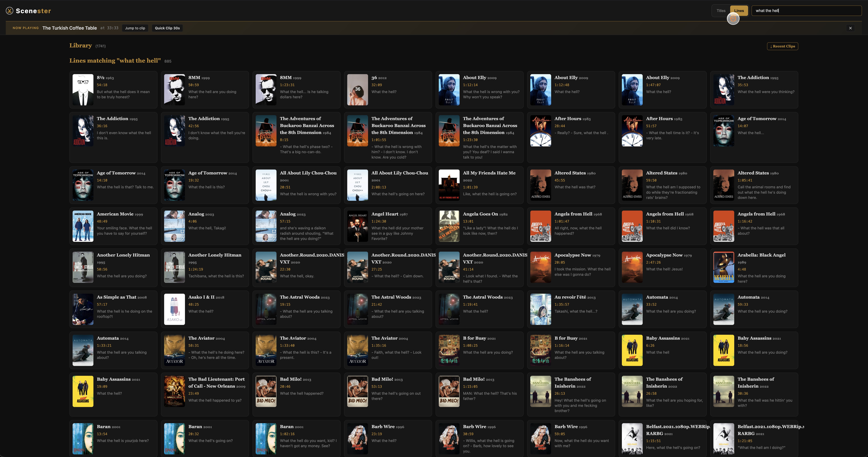Select 8MM line at 50:59
This screenshot has height=457, width=868.
click(x=205, y=90)
